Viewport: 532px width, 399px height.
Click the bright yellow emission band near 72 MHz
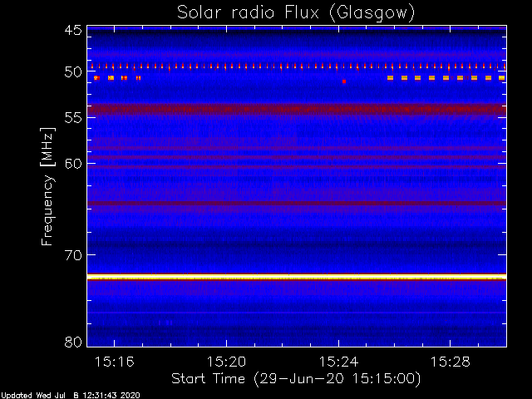(297, 277)
